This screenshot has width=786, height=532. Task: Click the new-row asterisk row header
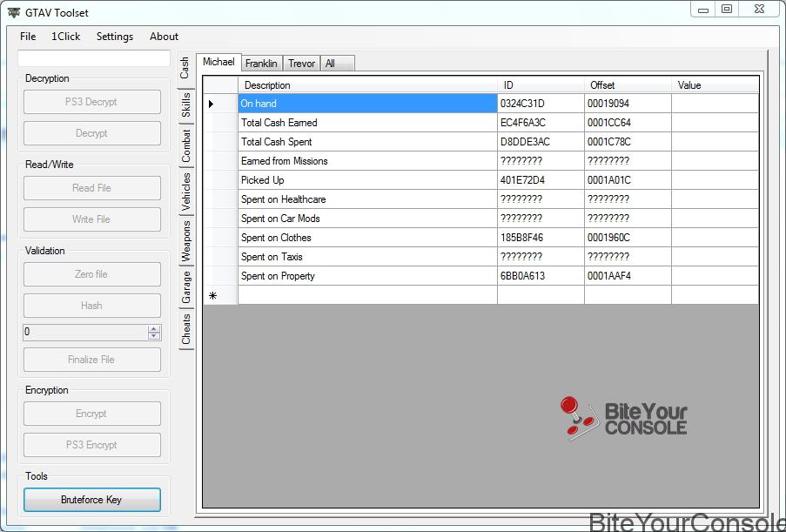[220, 295]
